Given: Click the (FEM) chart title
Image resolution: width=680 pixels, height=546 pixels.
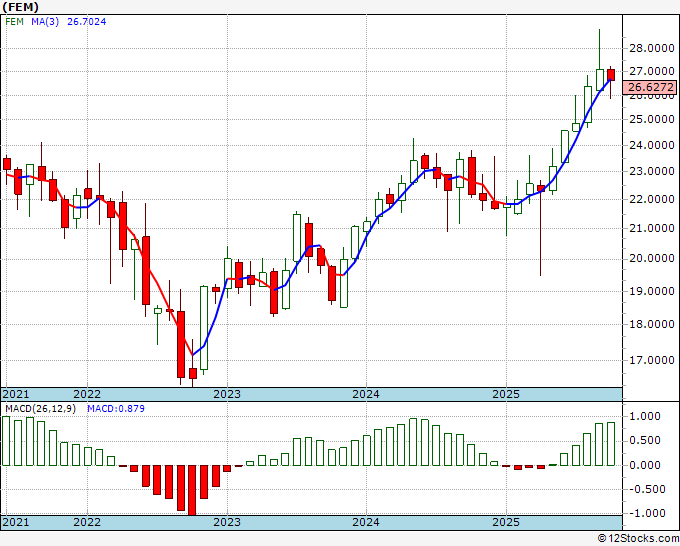Looking at the screenshot, I should [20, 7].
